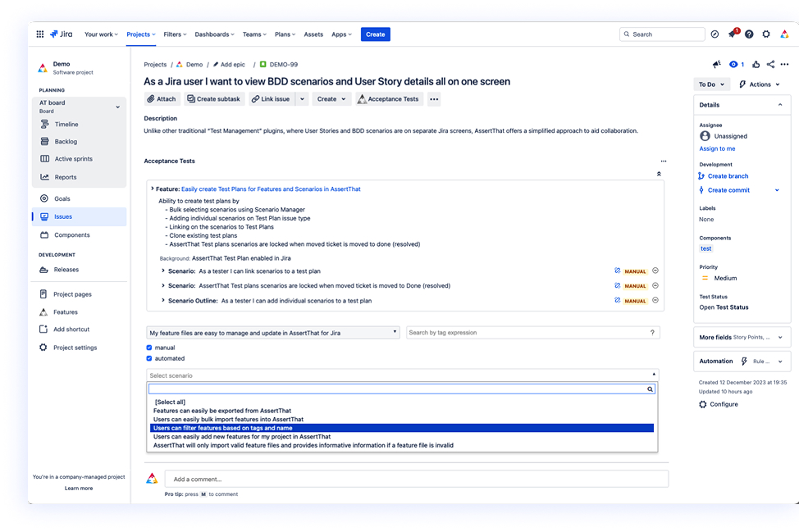Open the feature file selection dropdown
The width and height of the screenshot is (799, 532).
pos(273,333)
